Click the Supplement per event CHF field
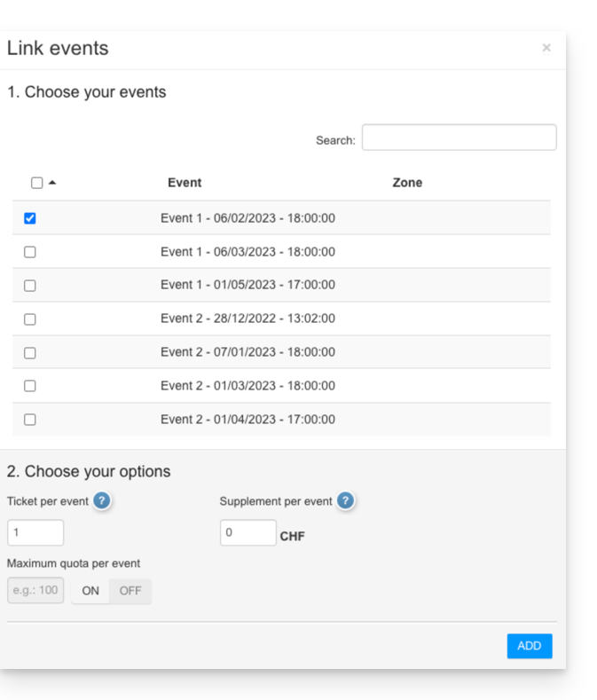 [247, 532]
